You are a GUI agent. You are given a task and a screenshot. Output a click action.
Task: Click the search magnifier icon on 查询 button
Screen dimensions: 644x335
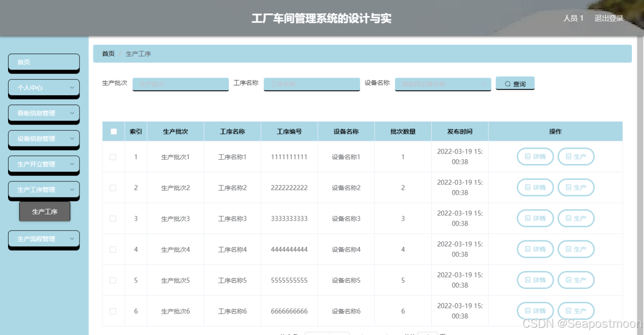(508, 83)
